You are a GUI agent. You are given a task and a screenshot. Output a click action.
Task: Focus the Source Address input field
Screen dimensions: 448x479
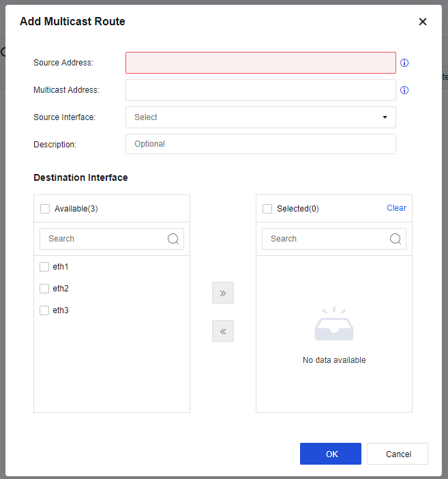pyautogui.click(x=260, y=63)
